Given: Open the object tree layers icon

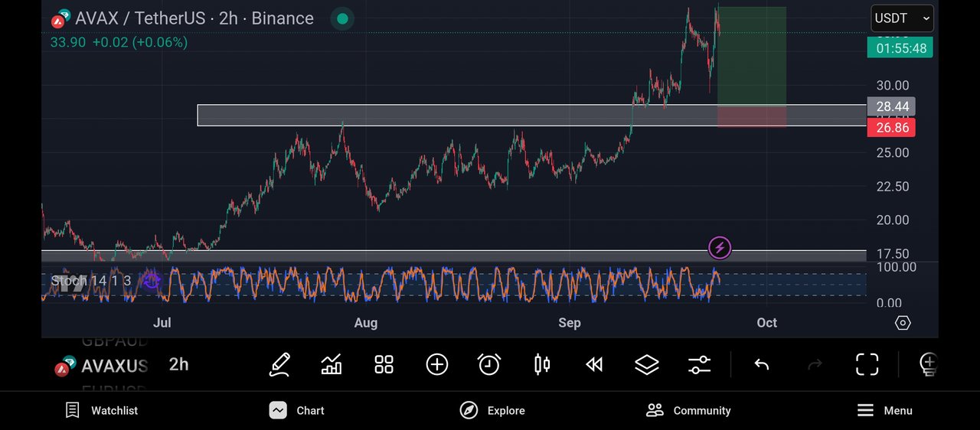Looking at the screenshot, I should pyautogui.click(x=647, y=365).
